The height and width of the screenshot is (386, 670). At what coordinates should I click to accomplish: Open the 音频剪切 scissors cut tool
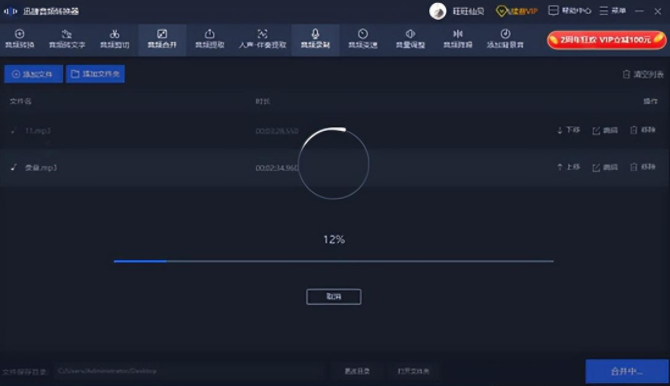[x=115, y=39]
